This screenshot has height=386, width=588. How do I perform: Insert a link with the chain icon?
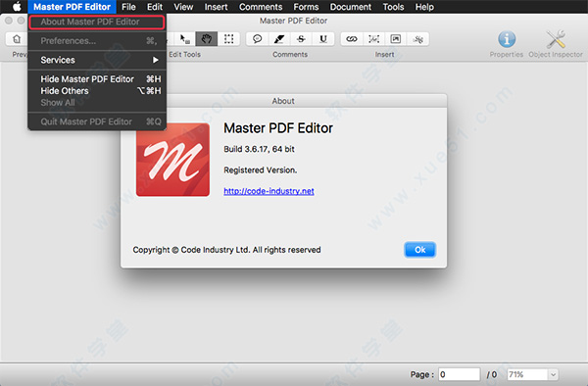tap(352, 39)
